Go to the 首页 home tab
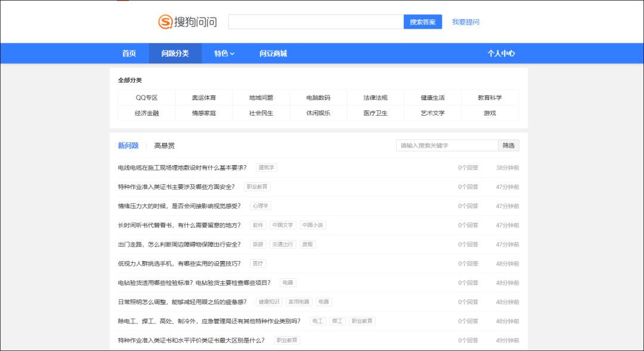Image resolution: width=644 pixels, height=351 pixels. tap(129, 54)
